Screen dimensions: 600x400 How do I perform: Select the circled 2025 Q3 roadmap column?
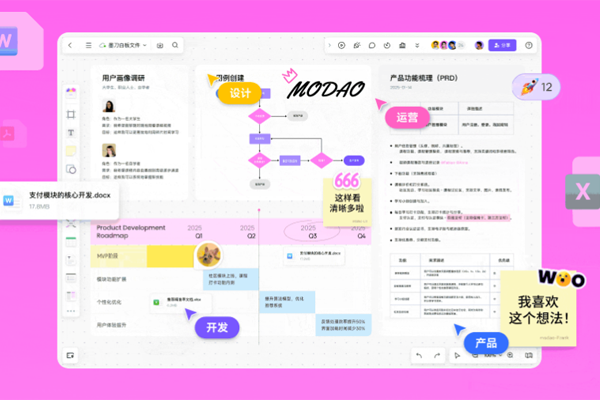pos(311,232)
